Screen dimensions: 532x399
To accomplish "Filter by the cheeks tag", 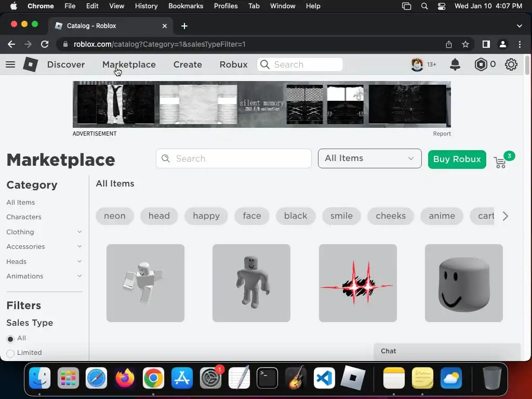I will [391, 216].
